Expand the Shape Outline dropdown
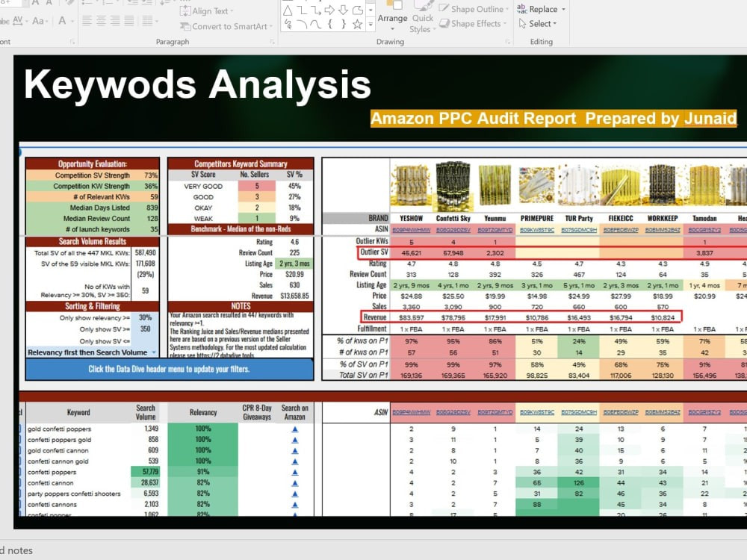Image resolution: width=747 pixels, height=560 pixels. [x=507, y=9]
